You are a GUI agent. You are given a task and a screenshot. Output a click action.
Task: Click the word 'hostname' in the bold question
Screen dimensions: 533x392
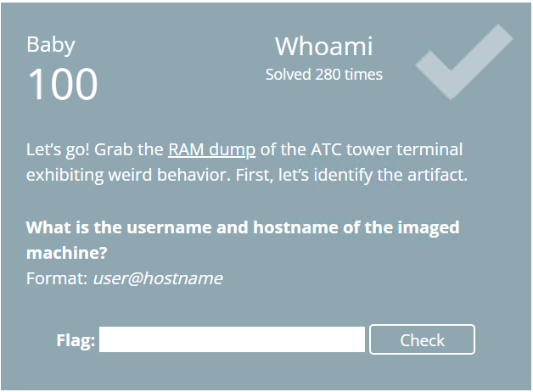(x=295, y=227)
